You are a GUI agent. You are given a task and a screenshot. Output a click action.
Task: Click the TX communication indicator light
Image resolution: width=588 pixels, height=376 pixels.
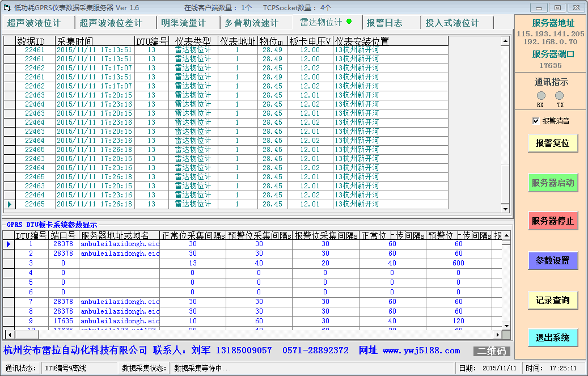560,96
